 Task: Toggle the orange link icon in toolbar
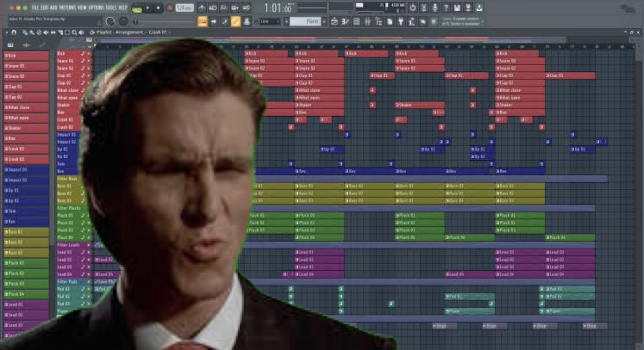(x=236, y=21)
